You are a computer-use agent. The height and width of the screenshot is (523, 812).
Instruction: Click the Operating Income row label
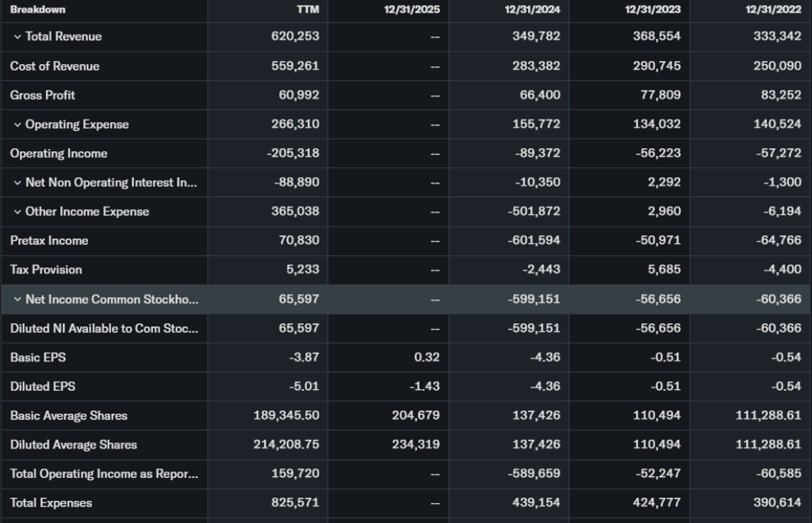(59, 154)
